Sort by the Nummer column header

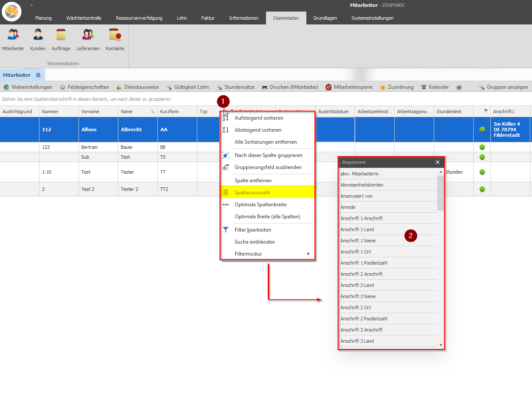59,112
